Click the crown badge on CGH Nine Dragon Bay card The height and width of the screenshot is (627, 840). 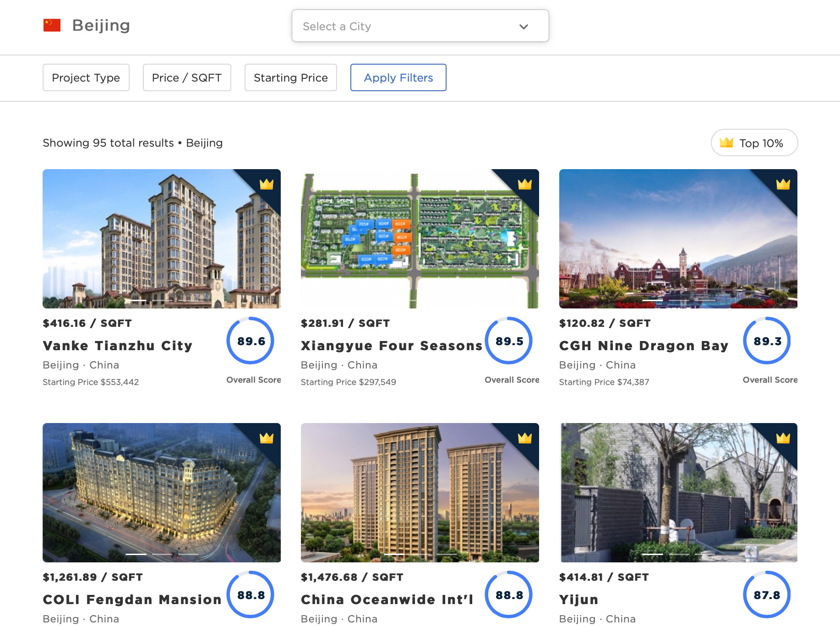click(x=784, y=184)
